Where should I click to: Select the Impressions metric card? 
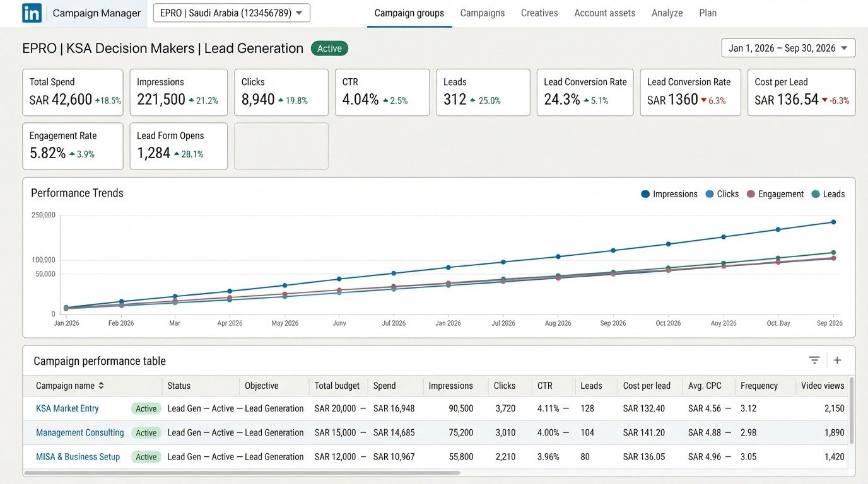tap(179, 92)
